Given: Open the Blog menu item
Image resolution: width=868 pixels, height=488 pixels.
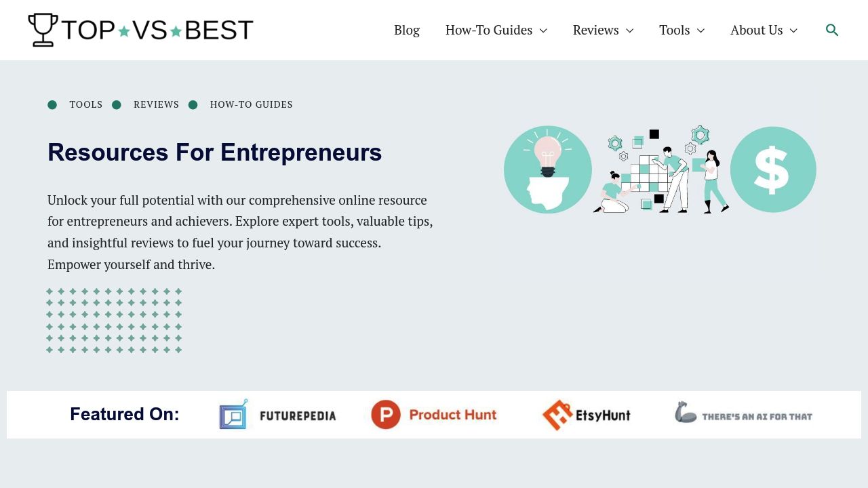Looking at the screenshot, I should tap(407, 30).
